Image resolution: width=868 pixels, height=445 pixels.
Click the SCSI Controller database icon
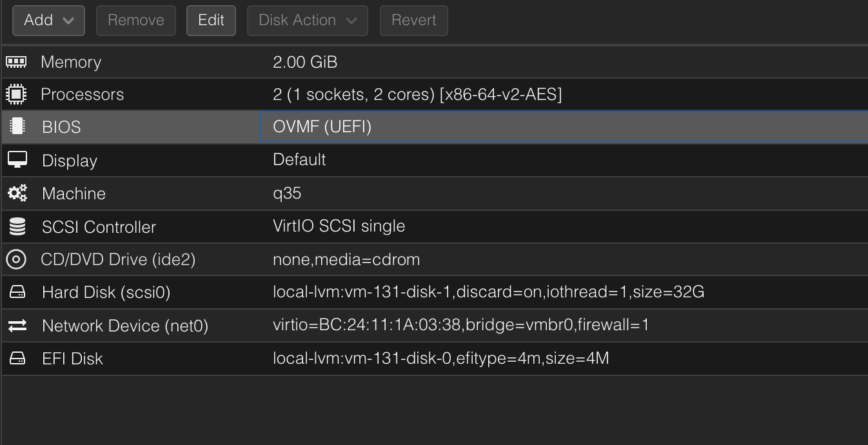coord(17,226)
